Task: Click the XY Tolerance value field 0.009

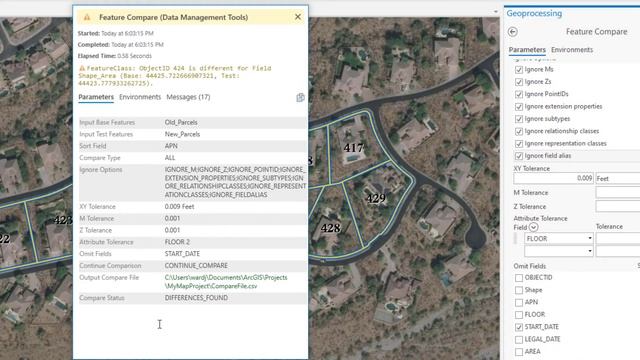Action: point(553,178)
